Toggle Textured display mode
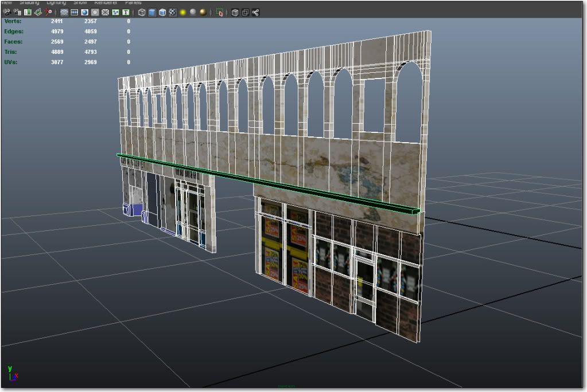 point(173,12)
